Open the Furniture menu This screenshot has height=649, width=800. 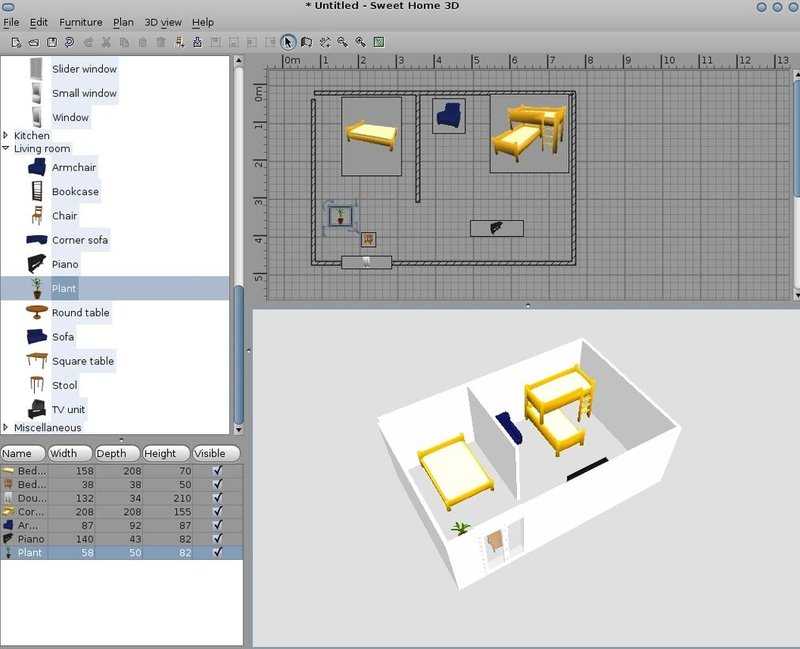80,22
